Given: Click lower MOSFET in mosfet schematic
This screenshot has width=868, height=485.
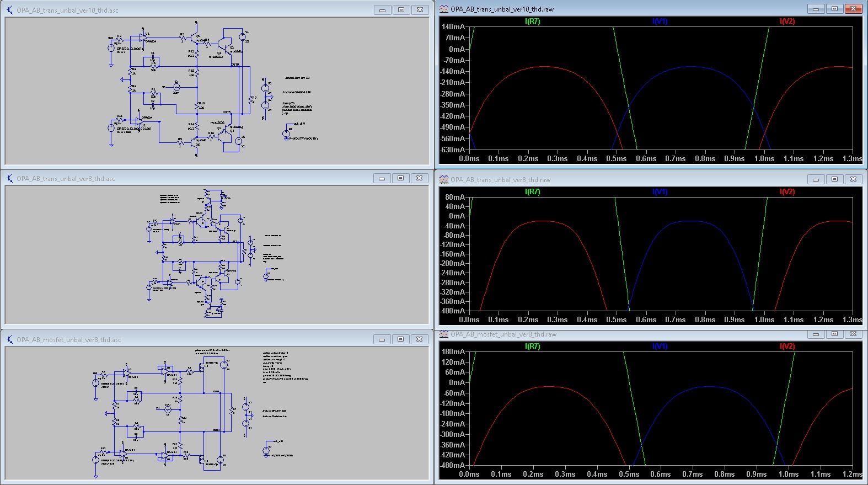Looking at the screenshot, I should tap(201, 460).
